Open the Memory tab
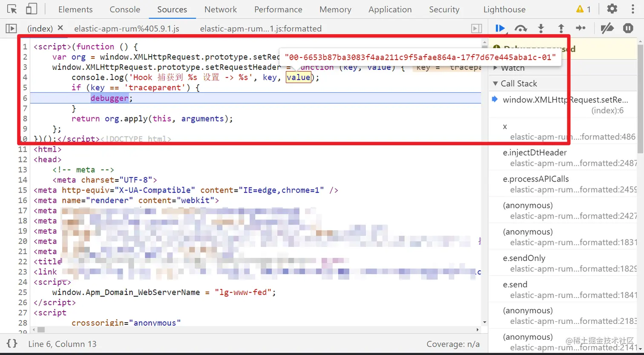644x355 pixels. point(335,9)
